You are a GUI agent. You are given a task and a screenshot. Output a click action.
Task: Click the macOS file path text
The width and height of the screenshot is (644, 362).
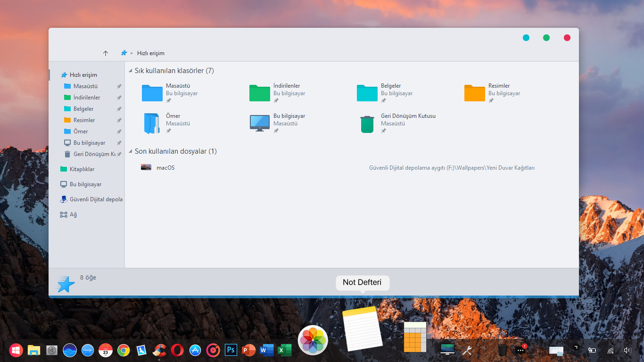(452, 168)
